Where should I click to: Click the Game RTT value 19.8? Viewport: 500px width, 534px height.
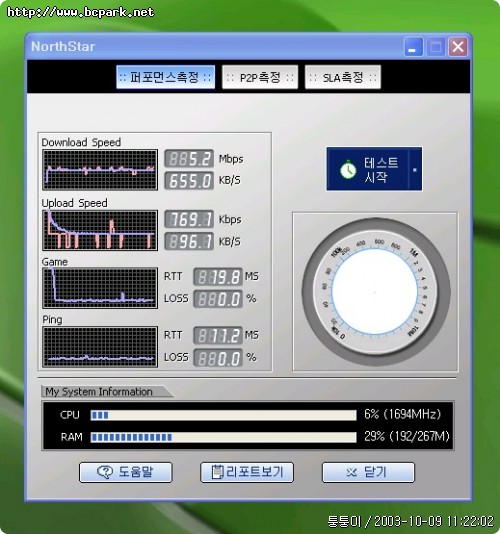[x=218, y=277]
